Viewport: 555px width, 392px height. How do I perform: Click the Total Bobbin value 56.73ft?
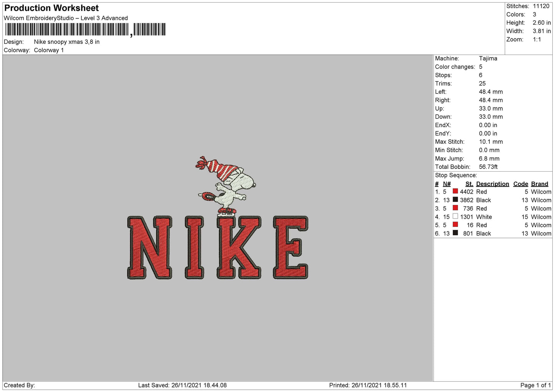tap(488, 167)
